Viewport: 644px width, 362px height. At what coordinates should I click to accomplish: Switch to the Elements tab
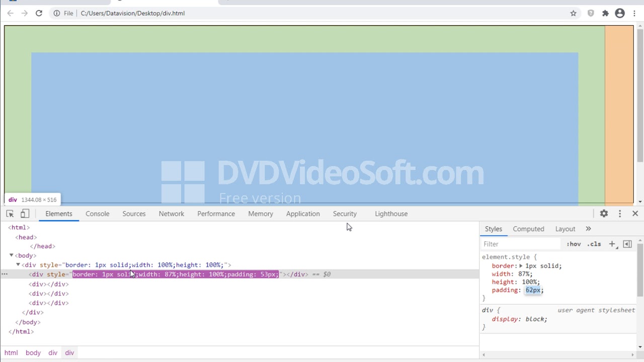click(59, 214)
